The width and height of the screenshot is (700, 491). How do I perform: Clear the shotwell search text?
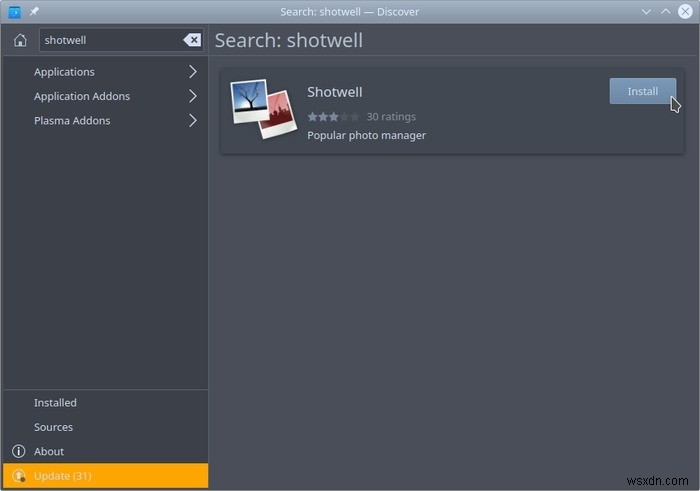tap(192, 40)
